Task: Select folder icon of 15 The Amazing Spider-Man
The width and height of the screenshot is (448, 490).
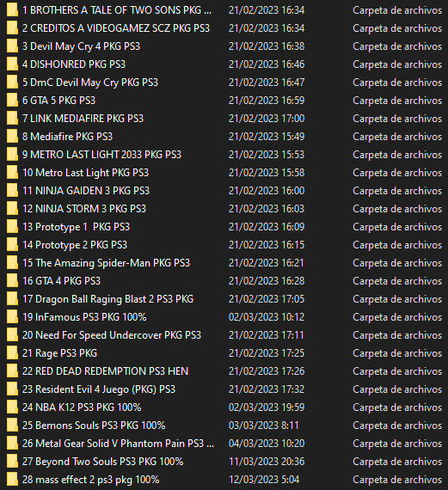Action: point(12,263)
